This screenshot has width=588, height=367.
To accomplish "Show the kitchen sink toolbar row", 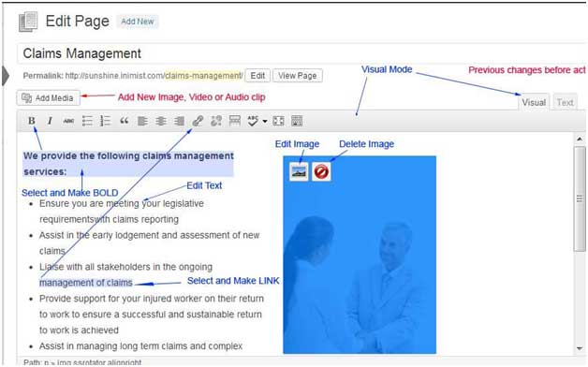I will (297, 121).
